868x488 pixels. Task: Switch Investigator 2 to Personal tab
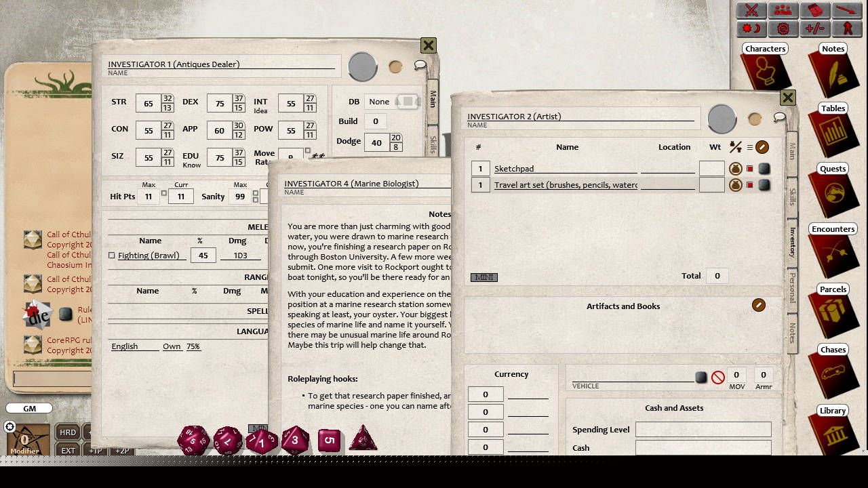(x=791, y=288)
